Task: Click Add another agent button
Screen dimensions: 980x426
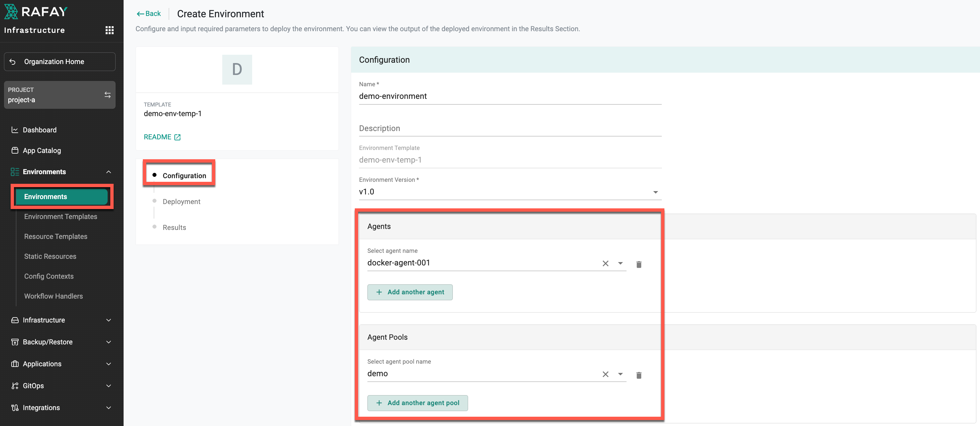Action: (x=410, y=292)
